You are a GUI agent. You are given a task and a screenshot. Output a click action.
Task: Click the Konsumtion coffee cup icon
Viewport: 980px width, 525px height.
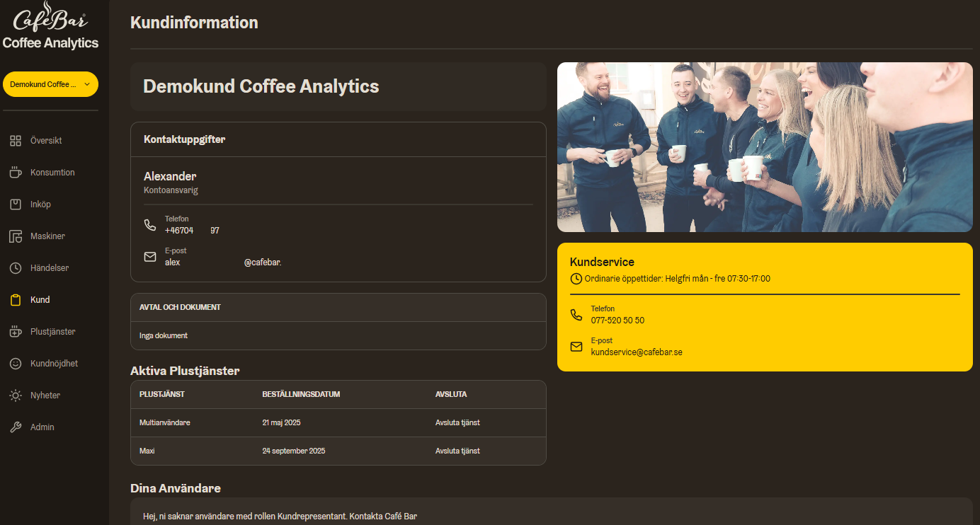pos(16,173)
